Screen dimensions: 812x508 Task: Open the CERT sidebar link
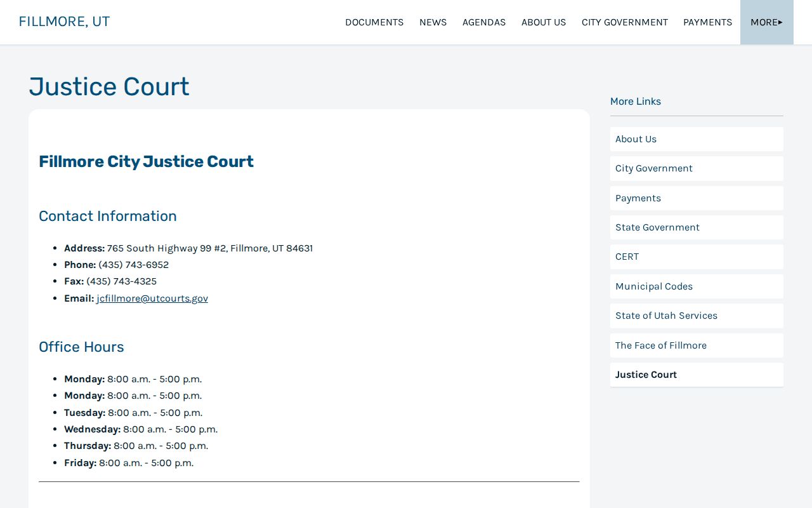pos(697,257)
